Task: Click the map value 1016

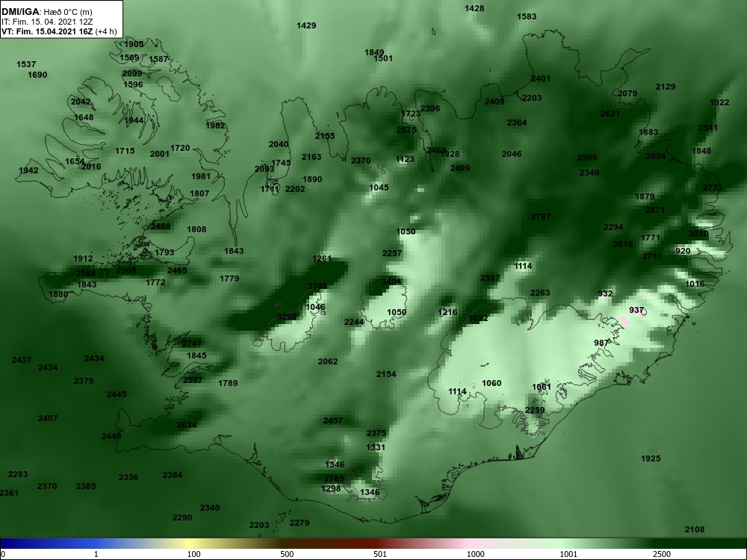Action: pyautogui.click(x=695, y=284)
